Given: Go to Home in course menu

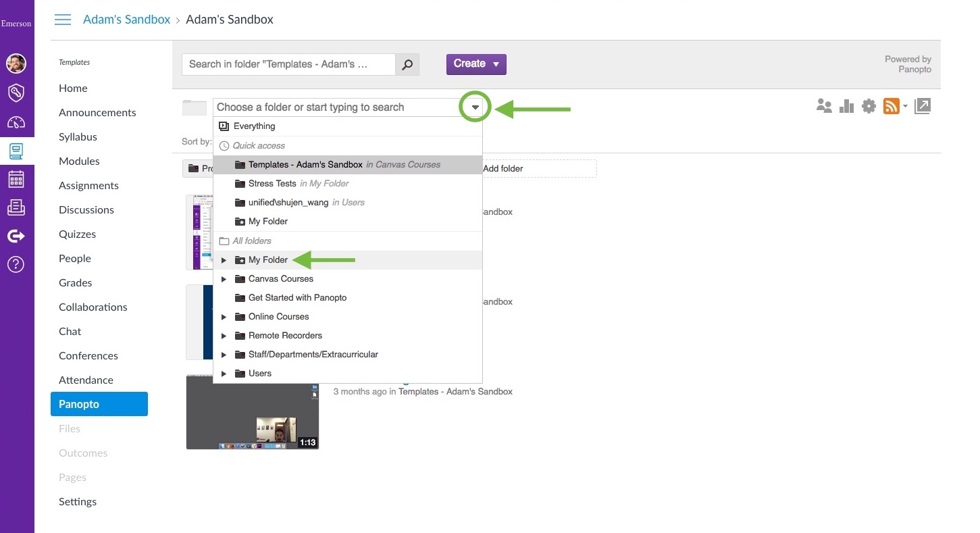Looking at the screenshot, I should click(73, 88).
